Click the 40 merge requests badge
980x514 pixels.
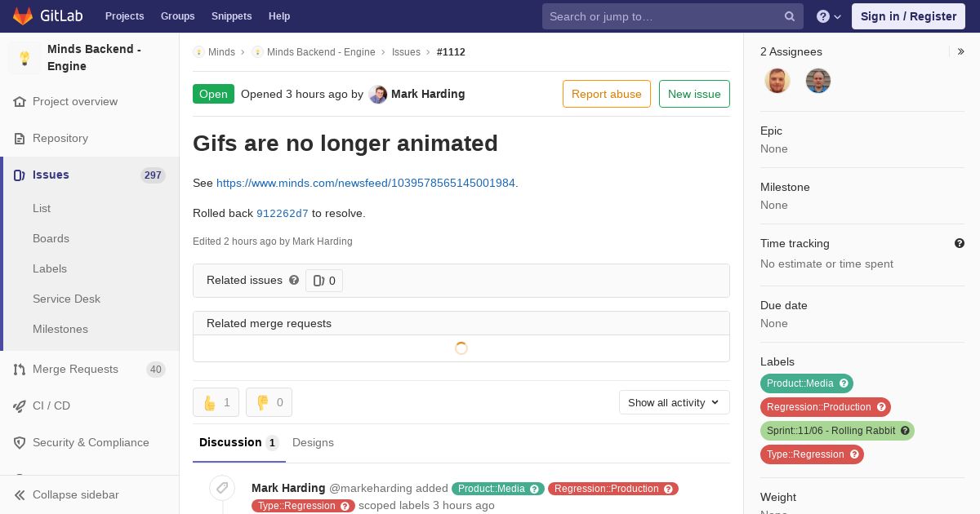[x=155, y=370]
